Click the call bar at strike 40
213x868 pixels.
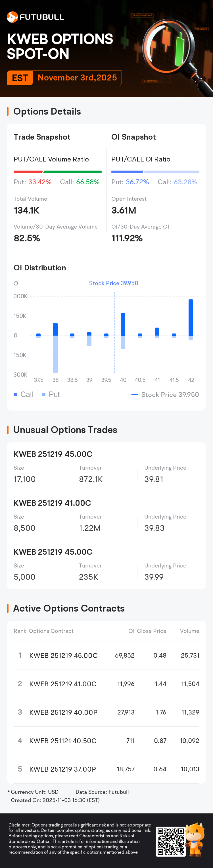coord(123,324)
